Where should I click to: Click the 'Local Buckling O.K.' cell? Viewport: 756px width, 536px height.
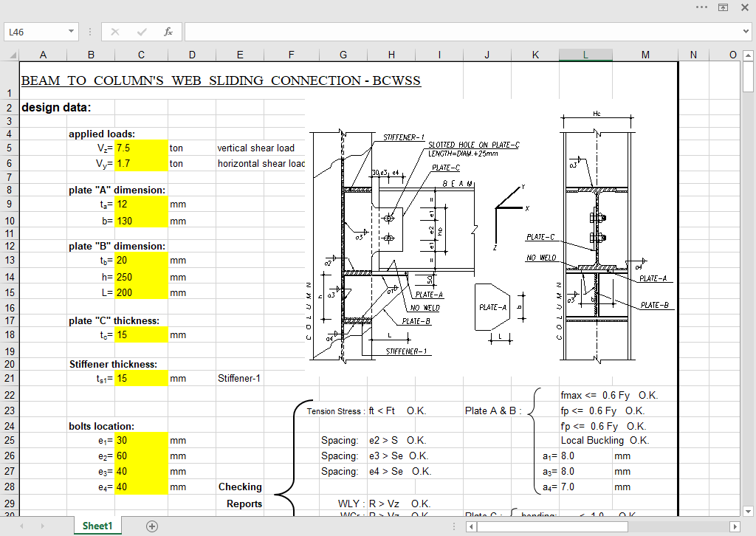(x=605, y=440)
